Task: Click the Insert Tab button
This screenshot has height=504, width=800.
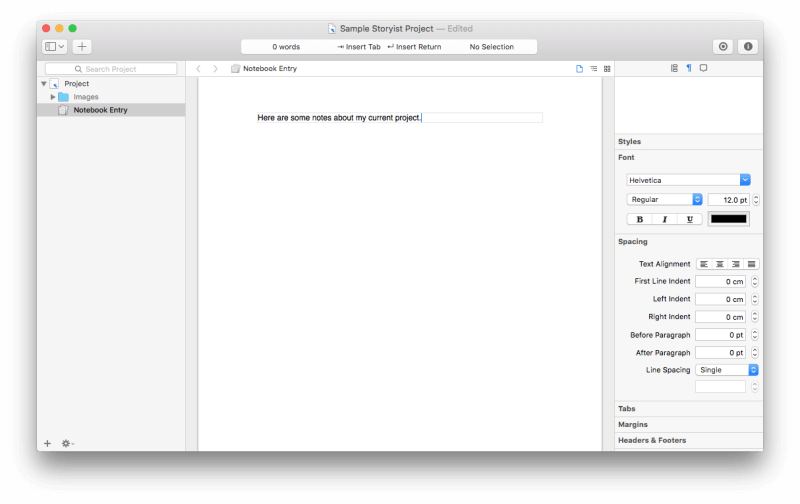Action: point(359,46)
